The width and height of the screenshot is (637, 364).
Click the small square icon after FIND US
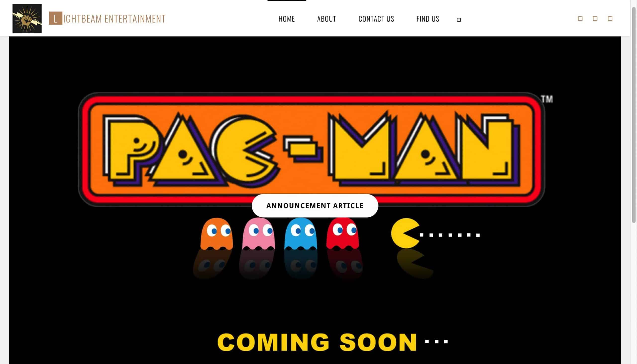(459, 20)
